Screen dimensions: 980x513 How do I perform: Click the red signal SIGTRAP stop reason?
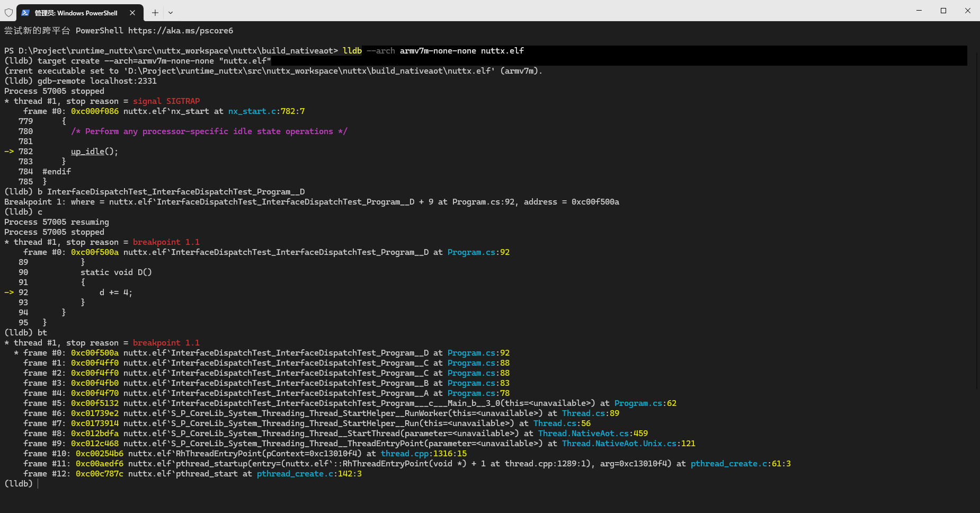pos(166,101)
